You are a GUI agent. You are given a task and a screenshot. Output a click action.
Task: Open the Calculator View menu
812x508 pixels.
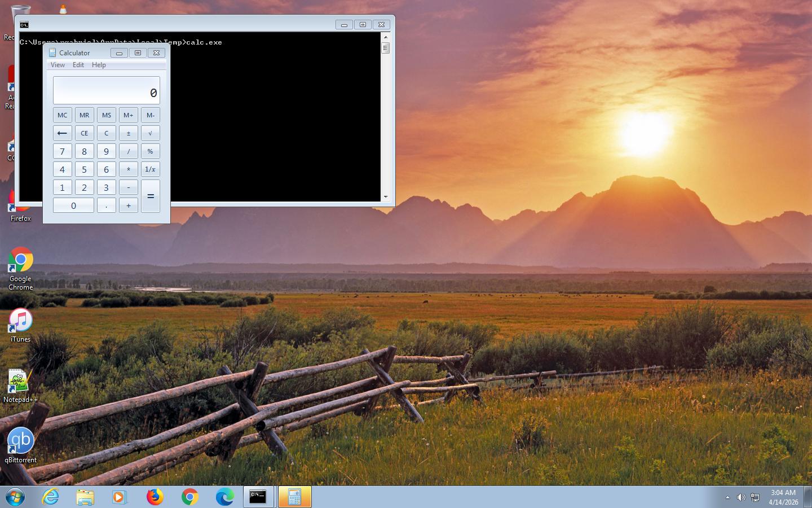(58, 65)
